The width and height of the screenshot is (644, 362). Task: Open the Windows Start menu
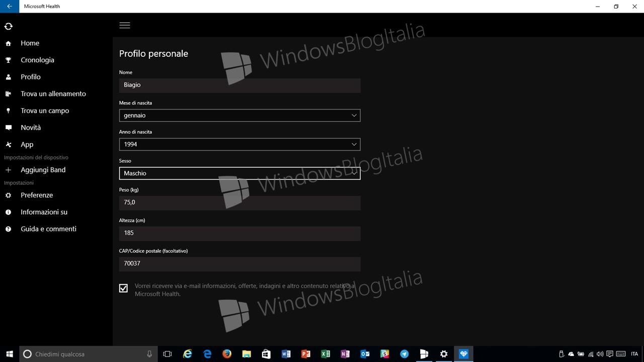point(10,354)
